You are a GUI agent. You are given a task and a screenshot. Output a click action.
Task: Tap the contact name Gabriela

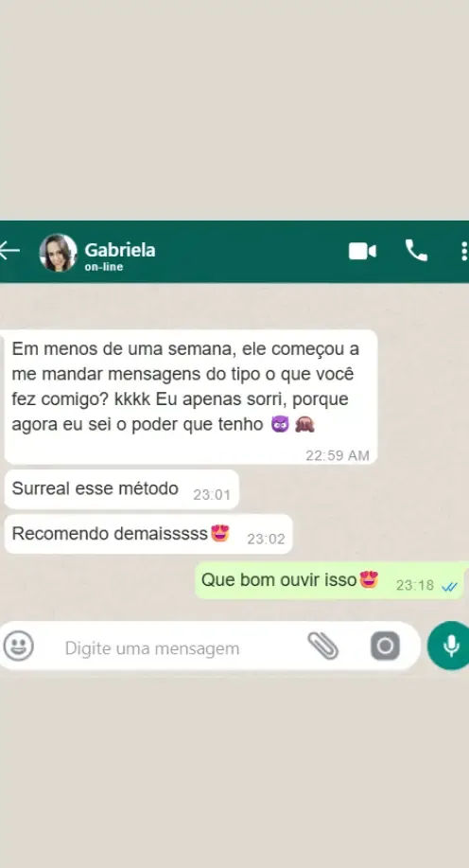120,250
